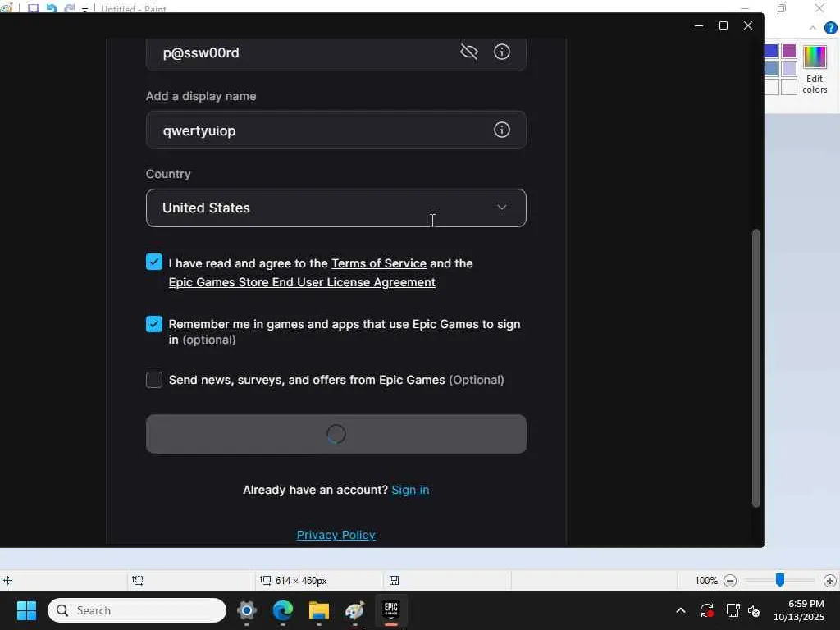This screenshot has width=840, height=630.
Task: Open the Country dropdown
Action: (x=336, y=208)
